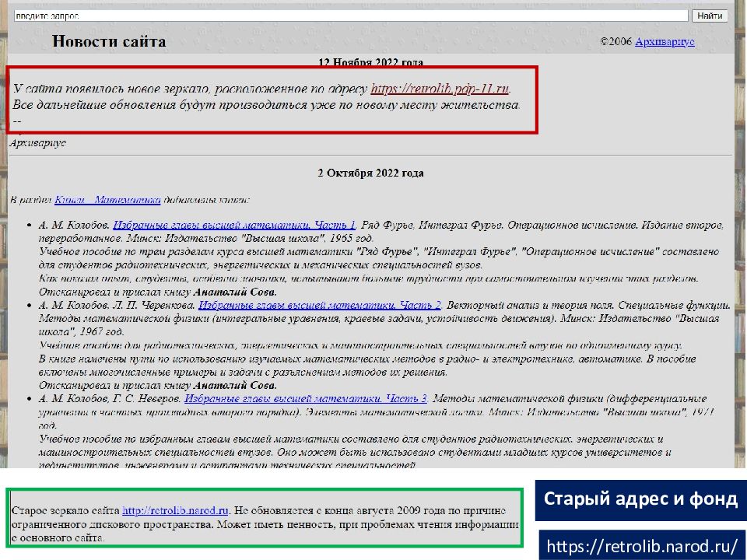Click the 2 Октября 2022 года date heading
747x560 pixels.
pyautogui.click(x=370, y=173)
